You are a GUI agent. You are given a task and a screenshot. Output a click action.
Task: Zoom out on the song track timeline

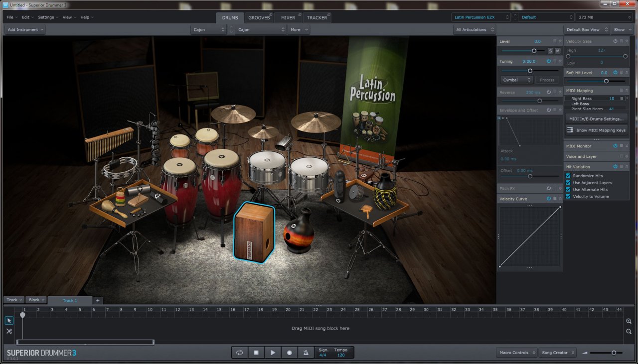click(629, 332)
